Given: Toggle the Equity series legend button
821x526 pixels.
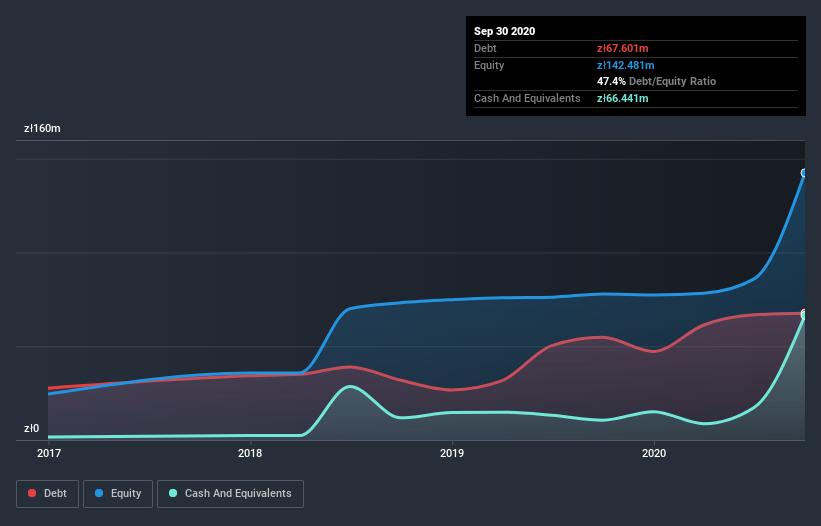Looking at the screenshot, I should [118, 494].
